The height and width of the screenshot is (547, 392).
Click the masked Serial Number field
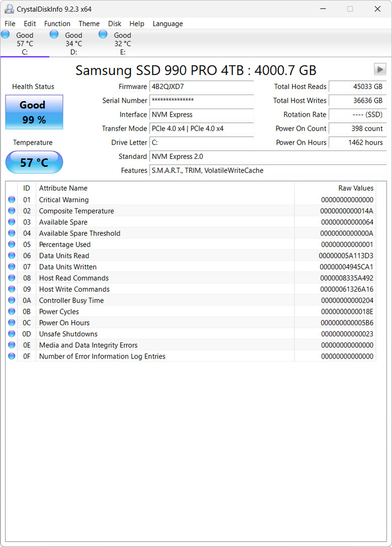coord(202,101)
